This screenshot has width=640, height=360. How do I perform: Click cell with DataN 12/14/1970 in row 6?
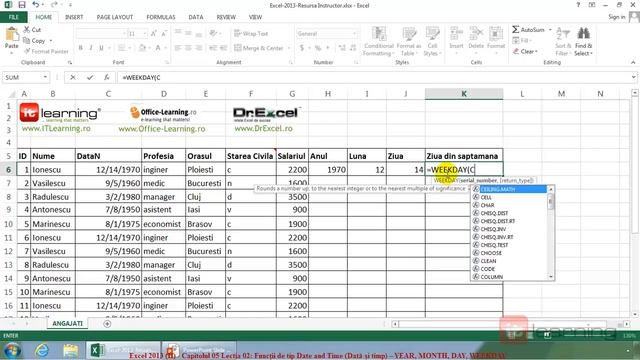[x=108, y=169]
